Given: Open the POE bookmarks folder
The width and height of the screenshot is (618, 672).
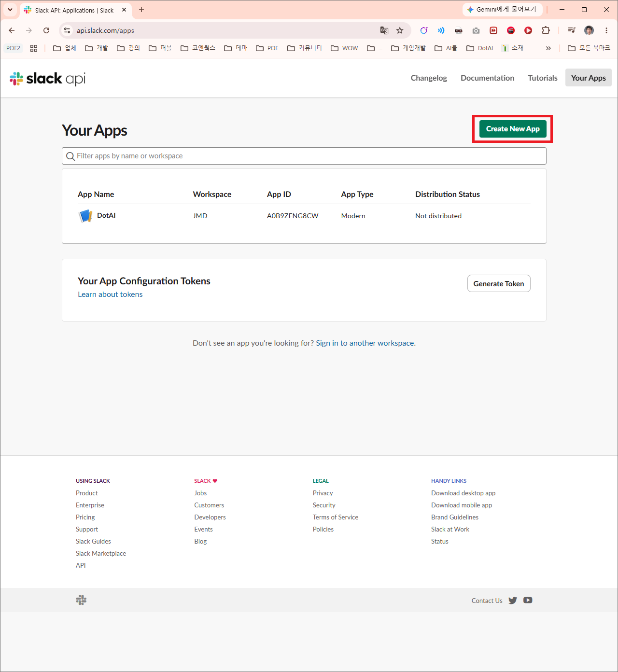Looking at the screenshot, I should [x=267, y=48].
